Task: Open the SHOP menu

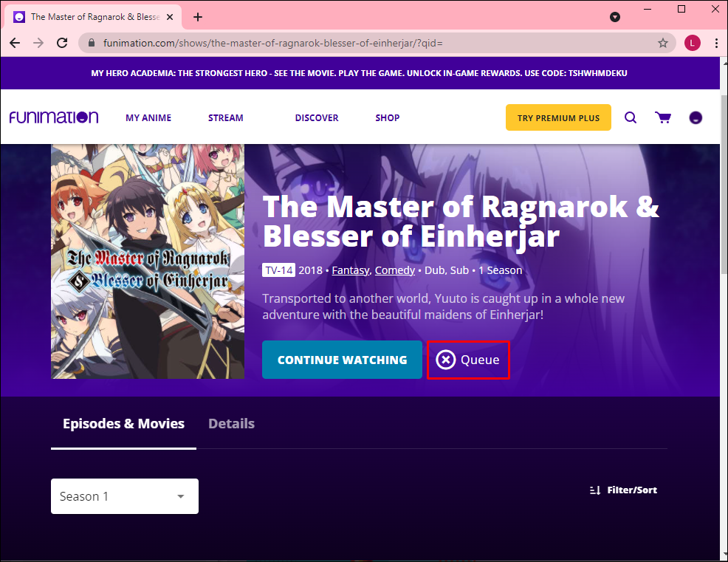Action: [387, 118]
